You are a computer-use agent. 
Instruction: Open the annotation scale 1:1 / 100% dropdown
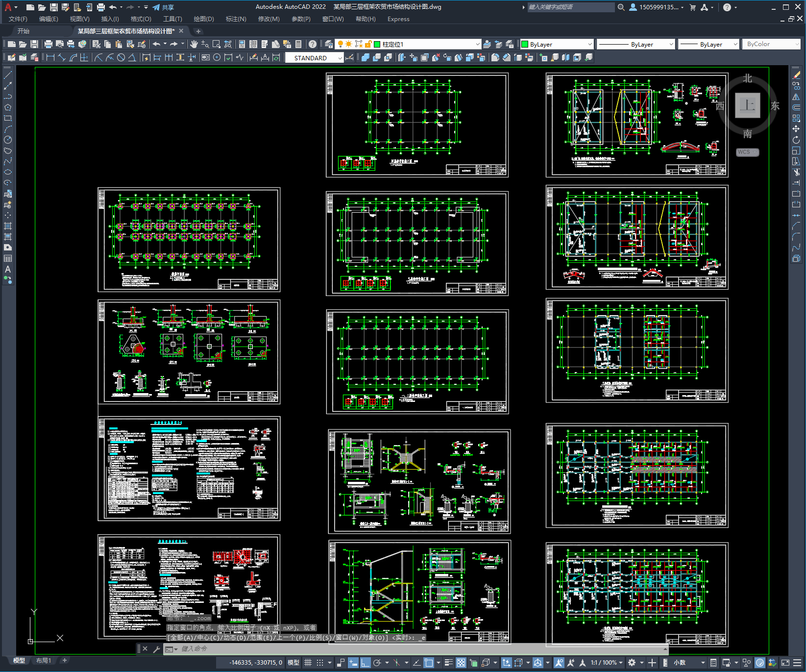pyautogui.click(x=607, y=663)
